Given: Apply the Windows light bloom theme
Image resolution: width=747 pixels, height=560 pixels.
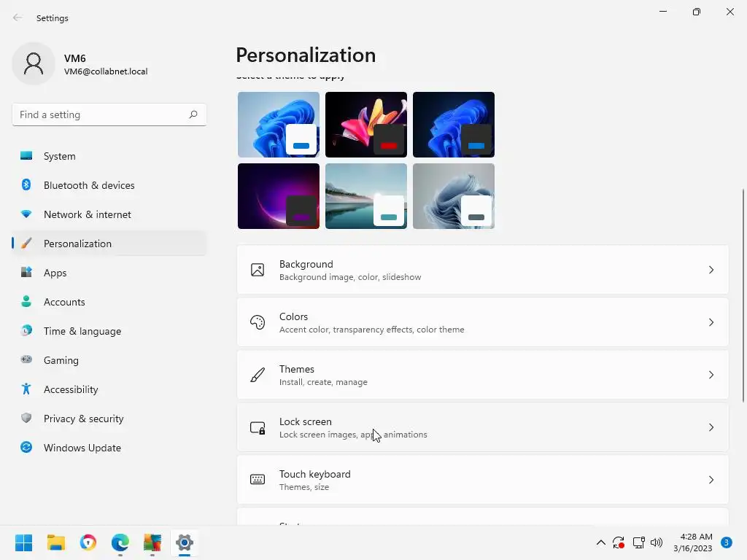Looking at the screenshot, I should [x=279, y=124].
